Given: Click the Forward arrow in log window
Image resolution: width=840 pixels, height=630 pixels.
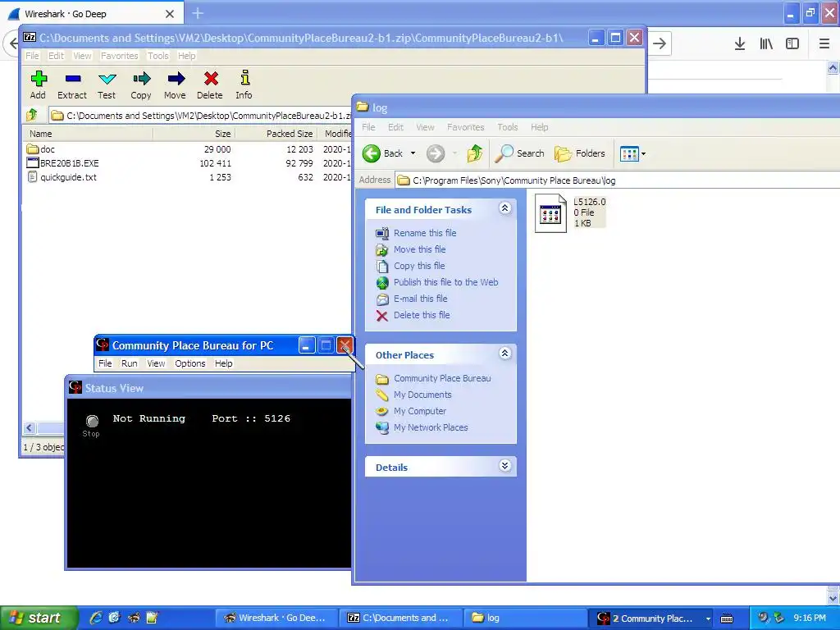Looking at the screenshot, I should click(436, 153).
